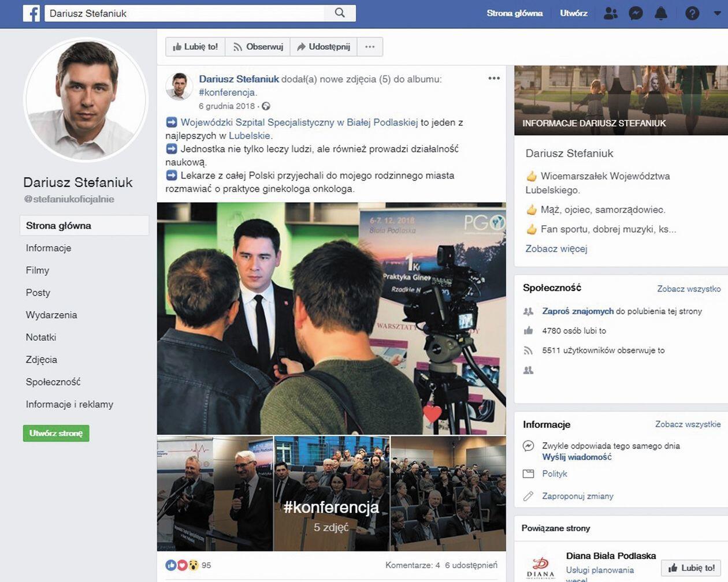Viewport: 728px width, 582px height.
Task: Click the reaction emoji icons under post
Action: (x=182, y=565)
